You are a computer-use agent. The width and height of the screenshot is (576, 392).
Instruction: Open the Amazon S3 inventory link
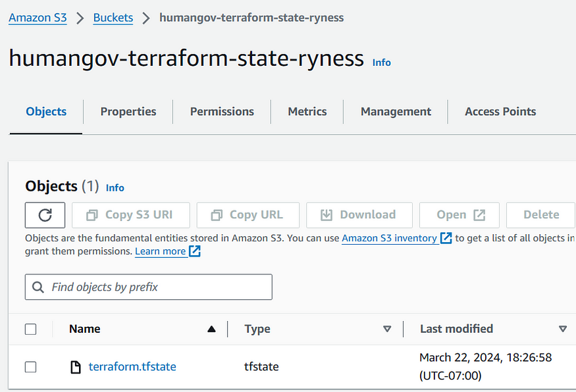pos(390,238)
